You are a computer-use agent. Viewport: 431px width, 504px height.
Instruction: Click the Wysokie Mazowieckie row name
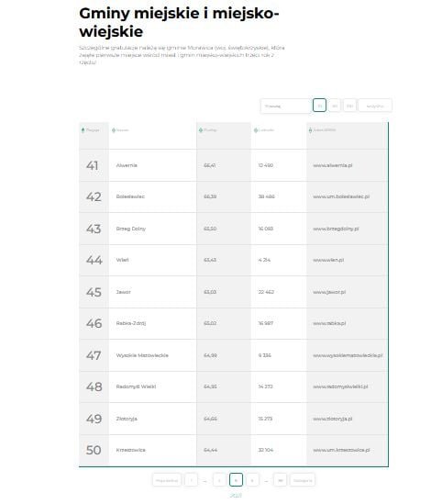[142, 355]
